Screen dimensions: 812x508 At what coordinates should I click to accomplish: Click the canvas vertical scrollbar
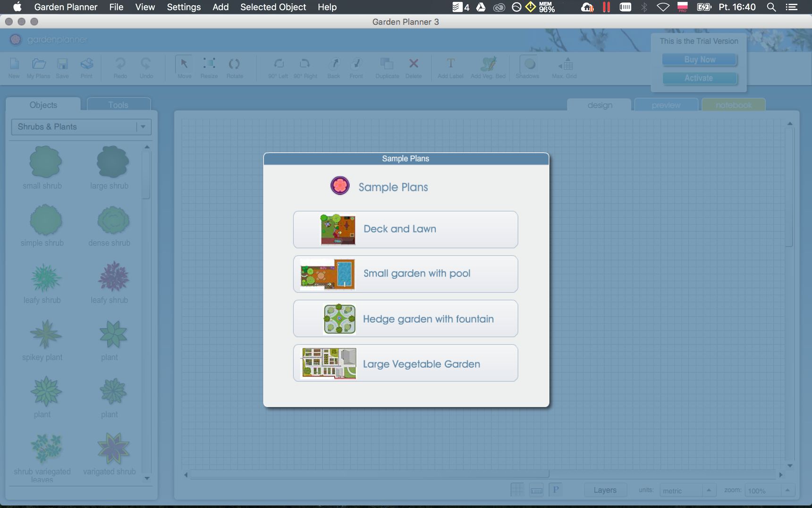789,187
